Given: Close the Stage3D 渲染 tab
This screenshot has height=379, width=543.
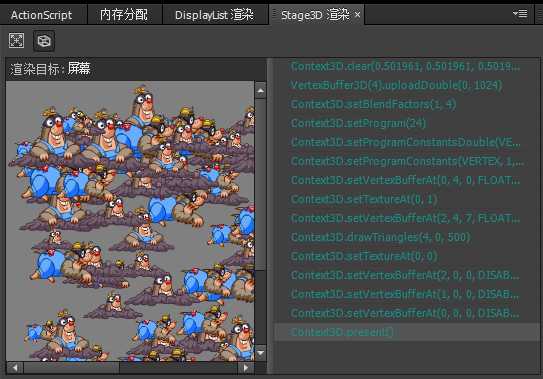Looking at the screenshot, I should [x=357, y=15].
